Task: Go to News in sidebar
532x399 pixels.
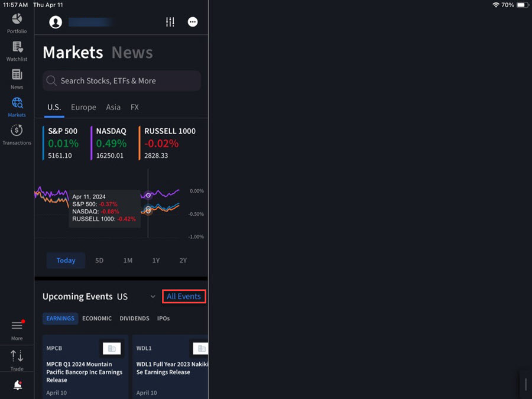Action: point(17,75)
